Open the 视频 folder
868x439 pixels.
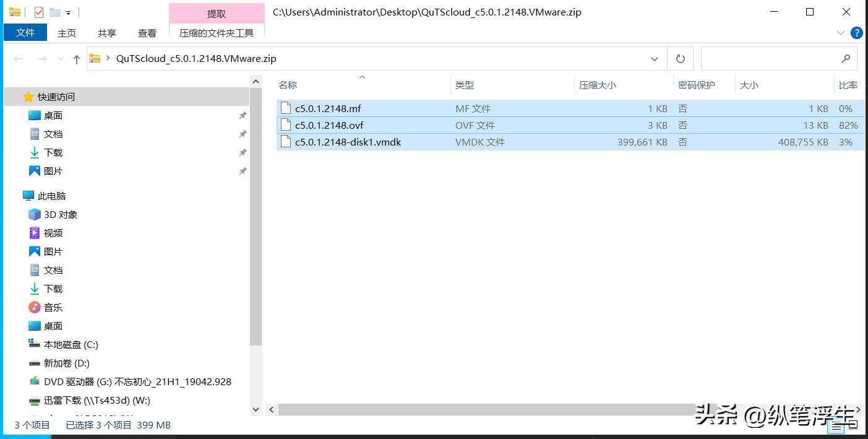pos(53,233)
